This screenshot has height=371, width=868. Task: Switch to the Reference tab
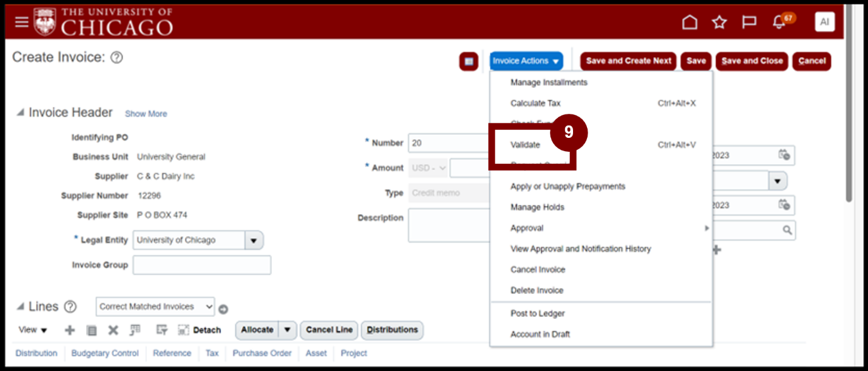click(172, 353)
